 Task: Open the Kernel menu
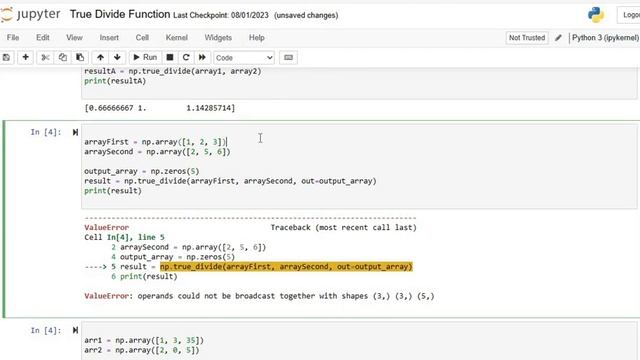(176, 38)
